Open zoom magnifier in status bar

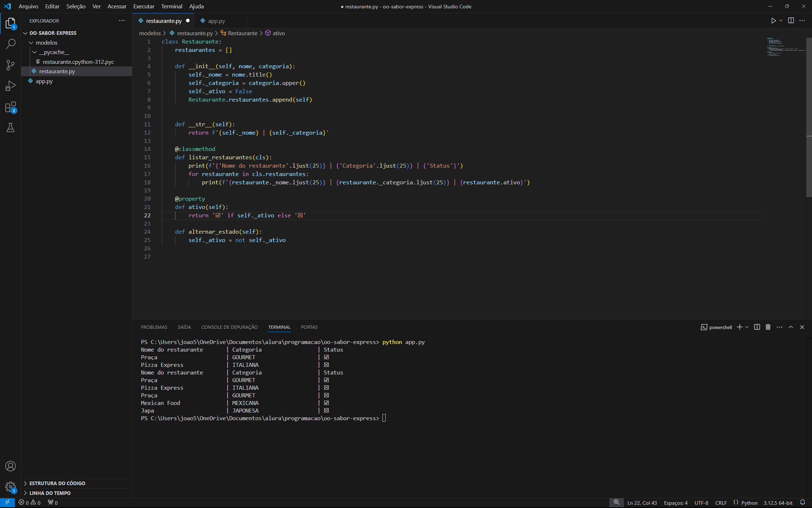coord(617,503)
